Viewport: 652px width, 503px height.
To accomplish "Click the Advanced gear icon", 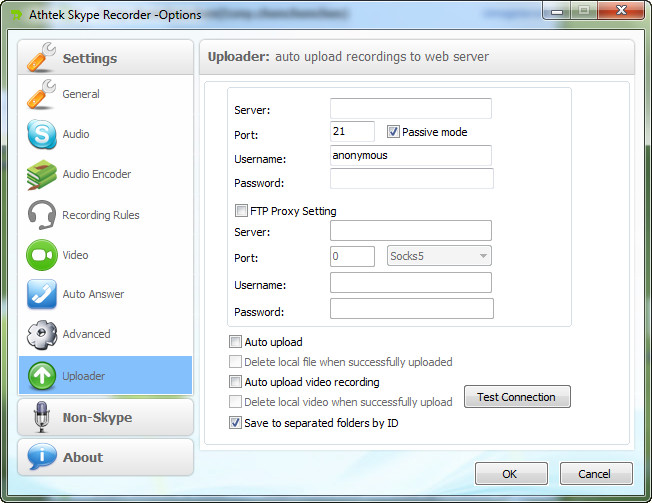I will (42, 334).
